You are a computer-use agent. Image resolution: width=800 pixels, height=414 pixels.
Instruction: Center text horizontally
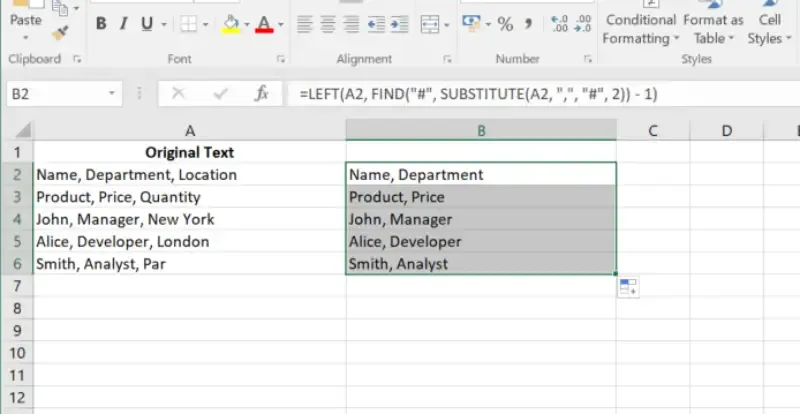pyautogui.click(x=328, y=23)
